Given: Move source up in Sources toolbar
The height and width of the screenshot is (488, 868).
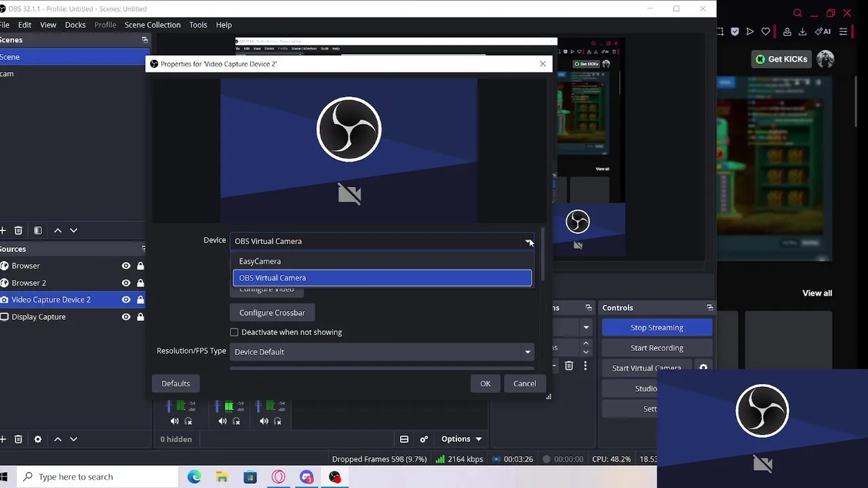Looking at the screenshot, I should [x=58, y=439].
